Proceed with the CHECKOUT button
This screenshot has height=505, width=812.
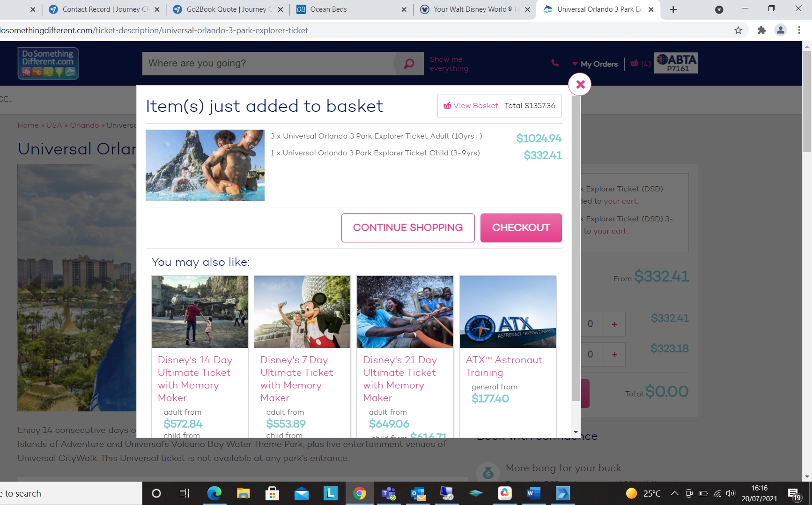pyautogui.click(x=521, y=228)
